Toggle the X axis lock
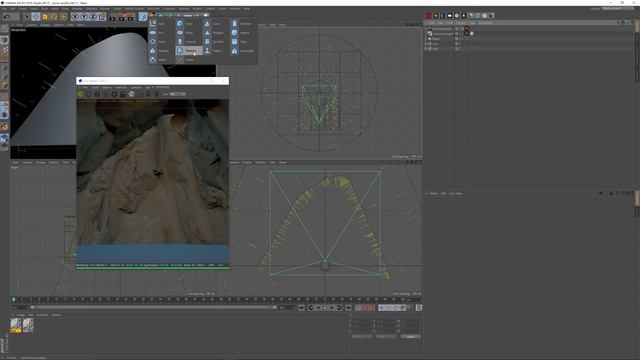Image resolution: width=640 pixels, height=360 pixels. 75,17
